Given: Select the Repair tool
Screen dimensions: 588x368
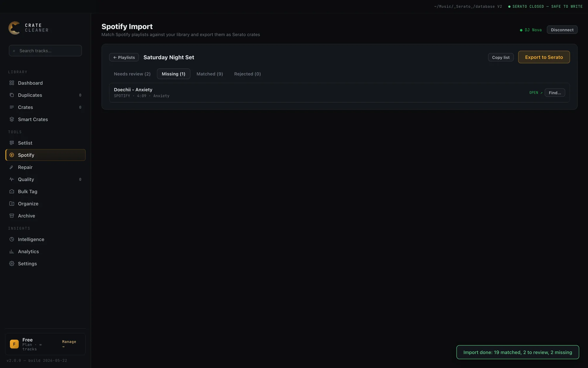Looking at the screenshot, I should (46, 167).
